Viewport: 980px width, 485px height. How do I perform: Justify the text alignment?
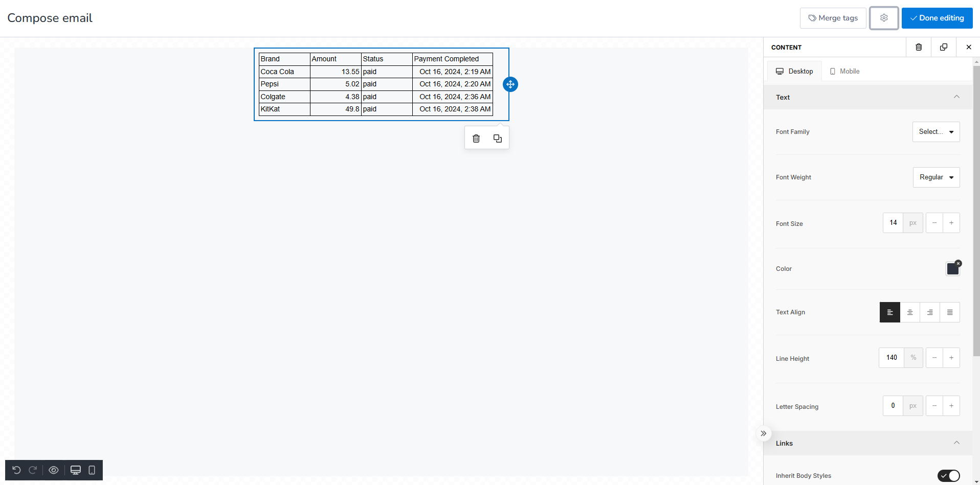tap(950, 312)
